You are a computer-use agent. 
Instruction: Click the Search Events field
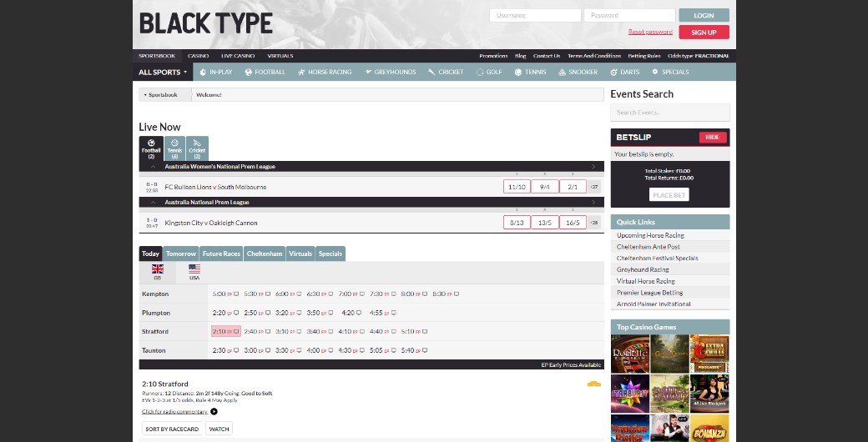[x=670, y=113]
